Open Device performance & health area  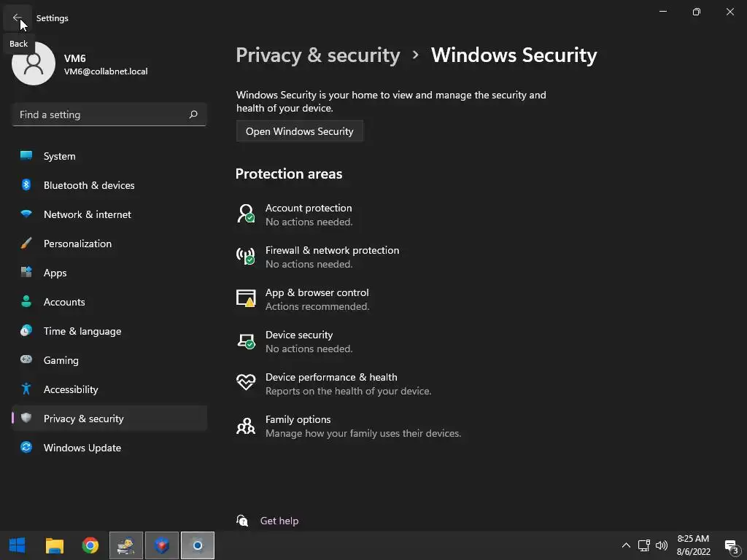[334, 384]
